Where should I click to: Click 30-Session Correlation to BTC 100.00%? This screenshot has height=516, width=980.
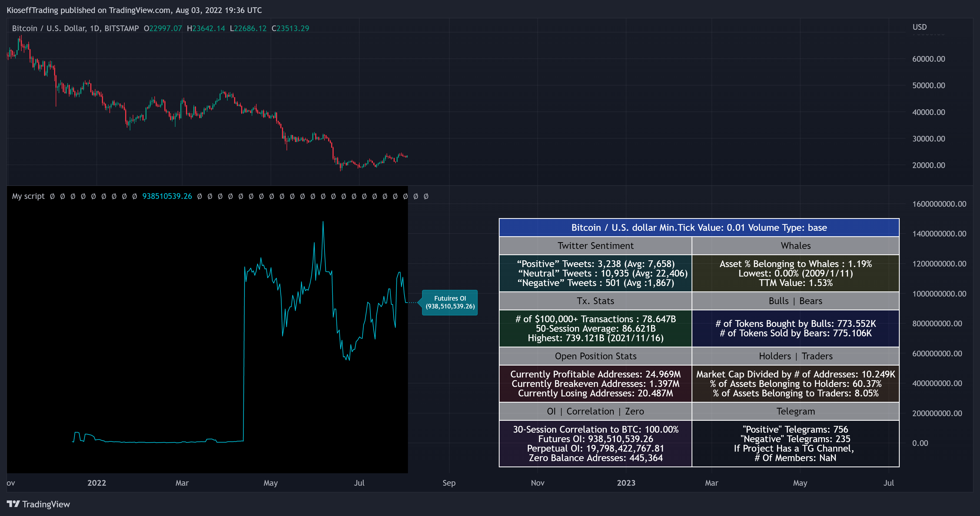pyautogui.click(x=595, y=430)
